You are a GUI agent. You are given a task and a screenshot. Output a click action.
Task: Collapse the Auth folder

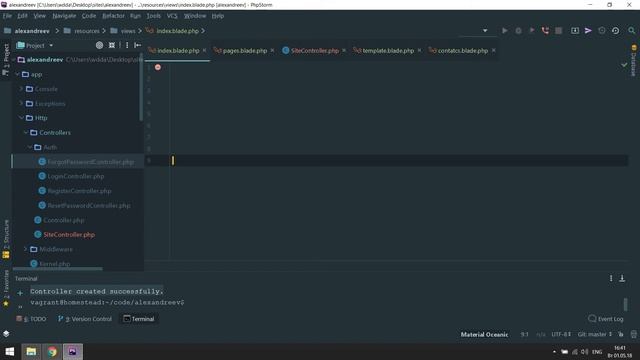tap(30, 147)
